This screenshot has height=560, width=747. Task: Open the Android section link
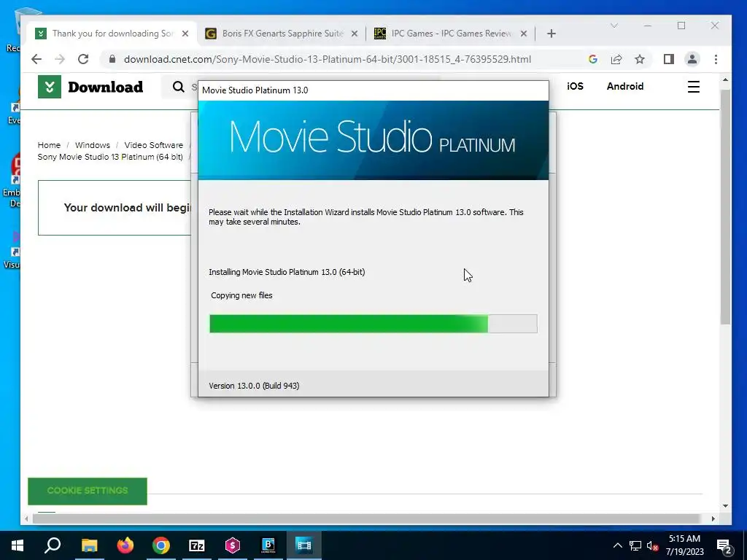(625, 86)
